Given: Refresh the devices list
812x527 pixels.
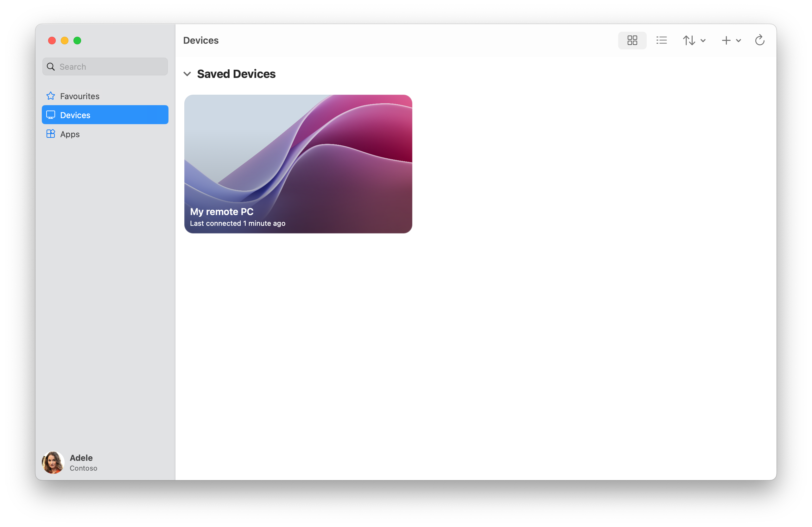Looking at the screenshot, I should pos(759,40).
